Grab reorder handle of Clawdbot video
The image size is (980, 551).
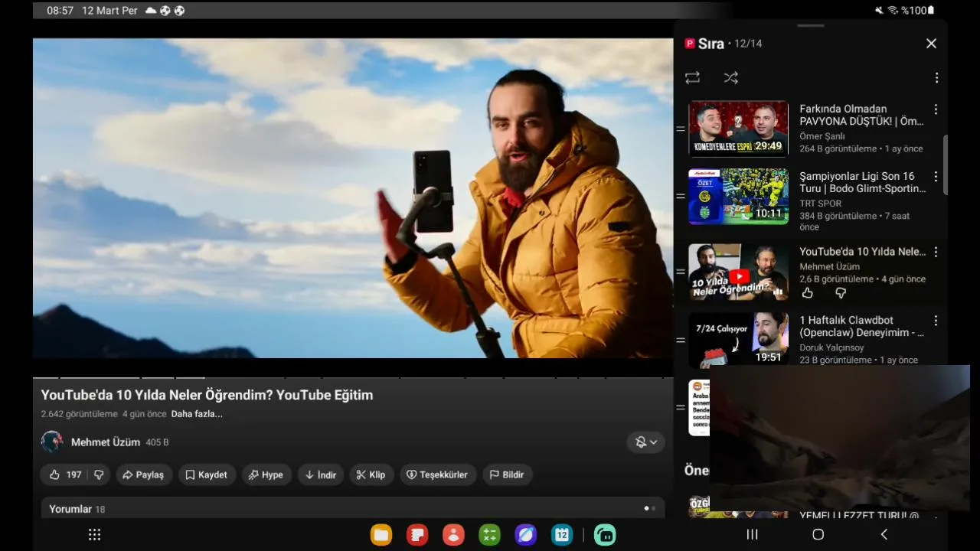(x=681, y=340)
